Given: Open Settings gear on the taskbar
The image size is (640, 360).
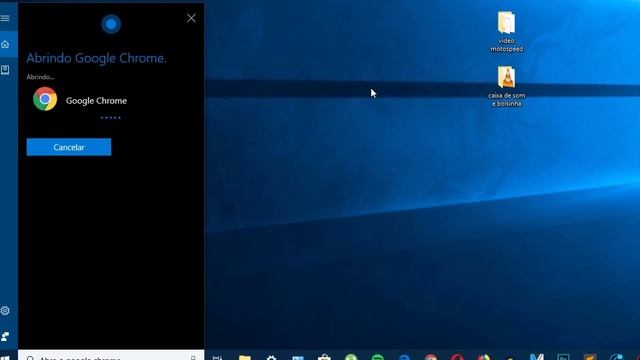Looking at the screenshot, I should [271, 358].
